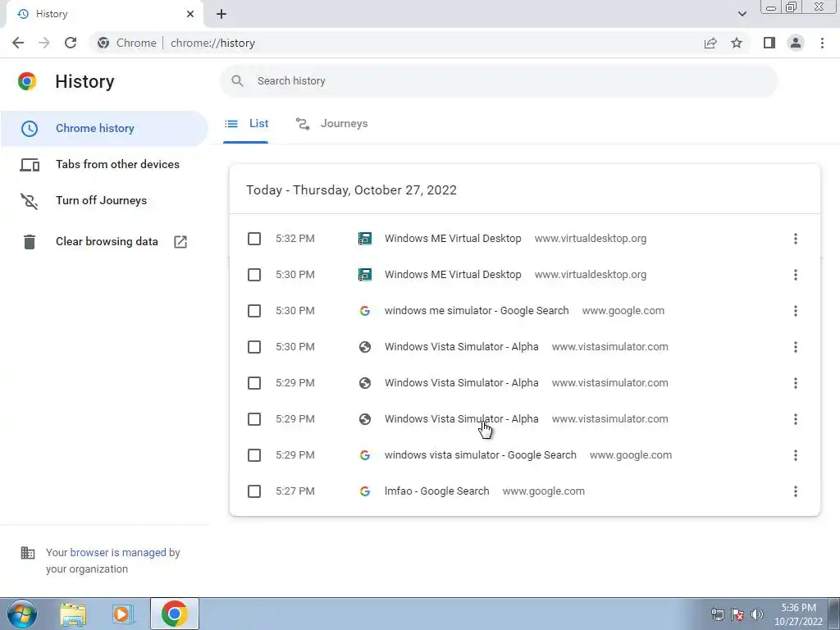
Task: Focus the Search history field
Action: click(x=498, y=81)
